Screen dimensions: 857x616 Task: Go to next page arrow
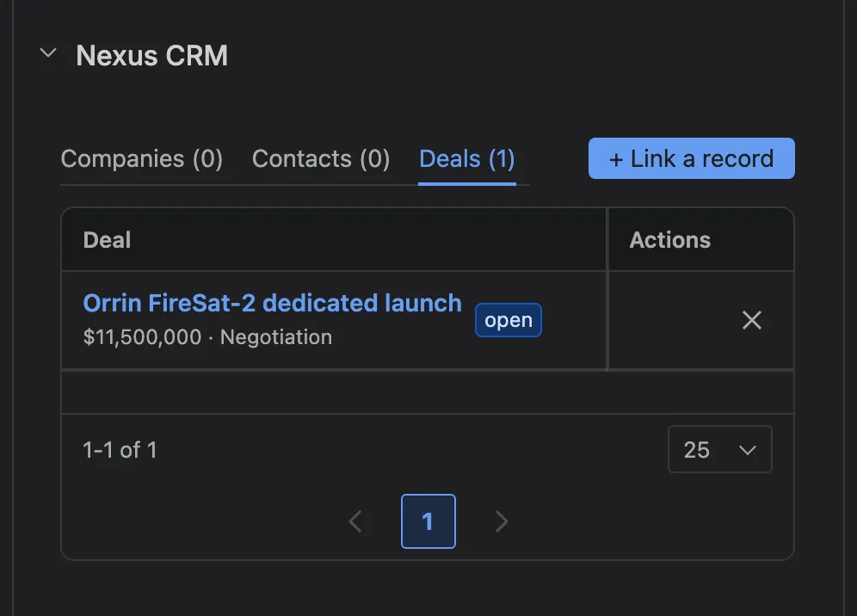coord(501,521)
